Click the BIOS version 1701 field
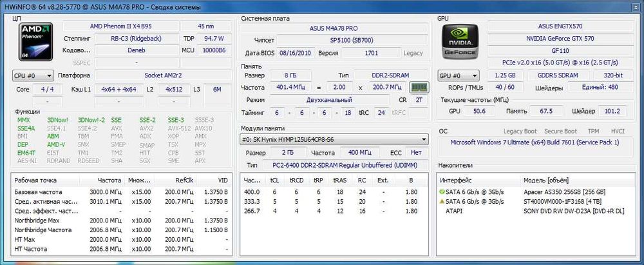 click(x=372, y=53)
